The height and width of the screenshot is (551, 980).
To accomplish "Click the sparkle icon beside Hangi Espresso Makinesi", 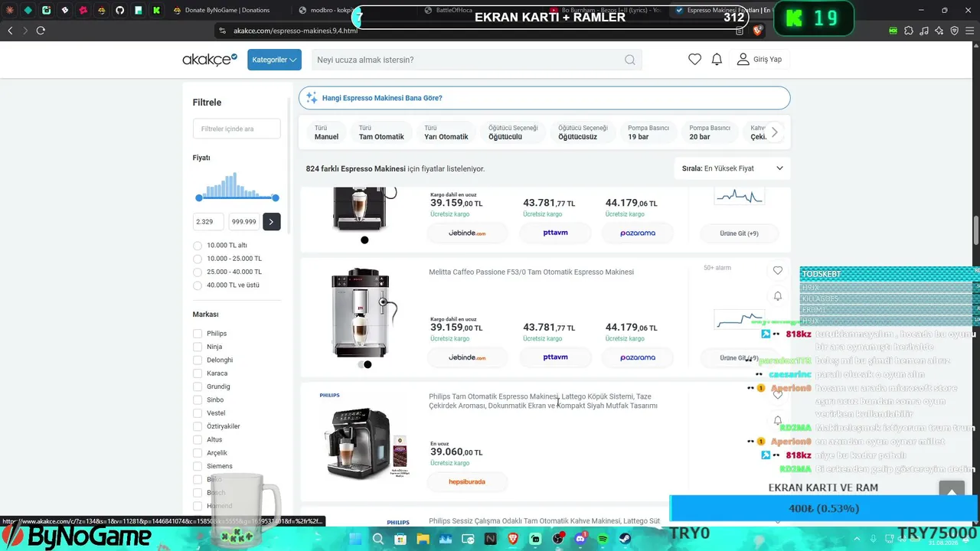I will click(x=312, y=98).
